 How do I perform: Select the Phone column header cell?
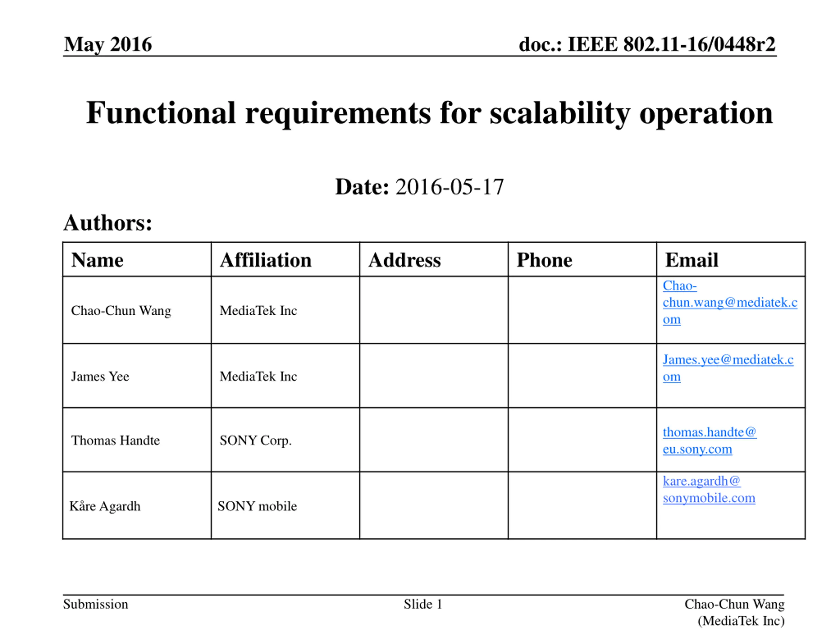pos(582,259)
